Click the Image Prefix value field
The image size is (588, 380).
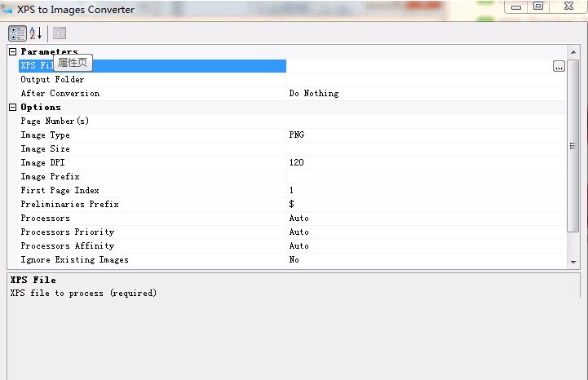tap(424, 177)
